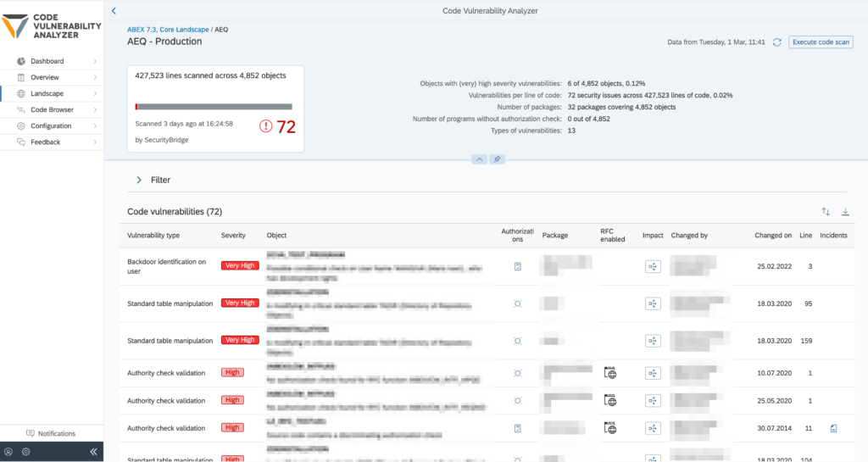The height and width of the screenshot is (462, 868).
Task: Collapse the header summary section
Action: point(478,159)
